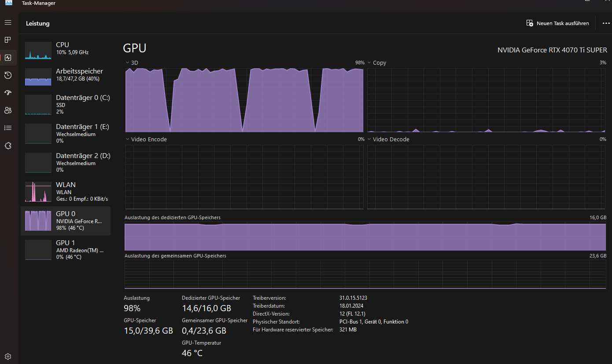
Task: Click the Auslastung des dedizierten GPU-Speichers label
Action: click(173, 218)
